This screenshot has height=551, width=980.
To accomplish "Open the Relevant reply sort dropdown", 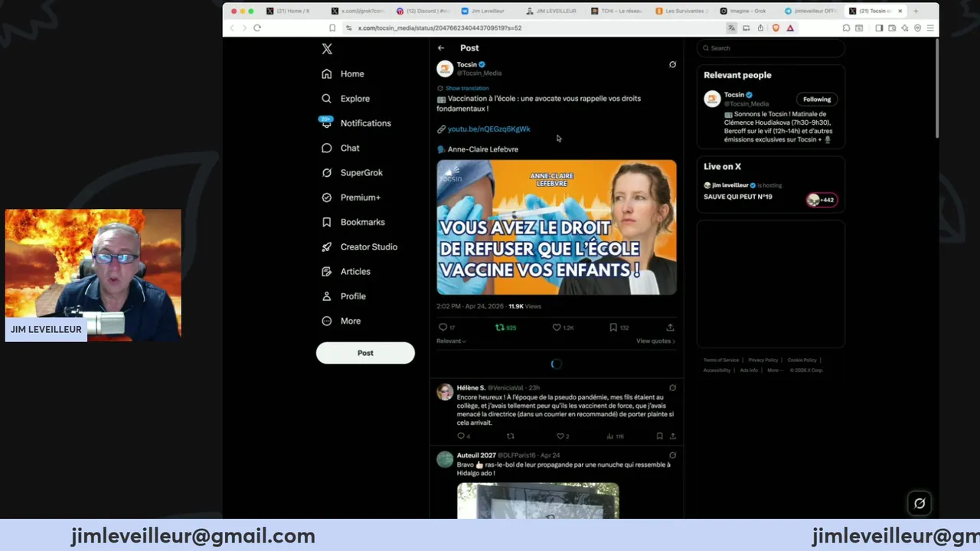I will coord(451,341).
